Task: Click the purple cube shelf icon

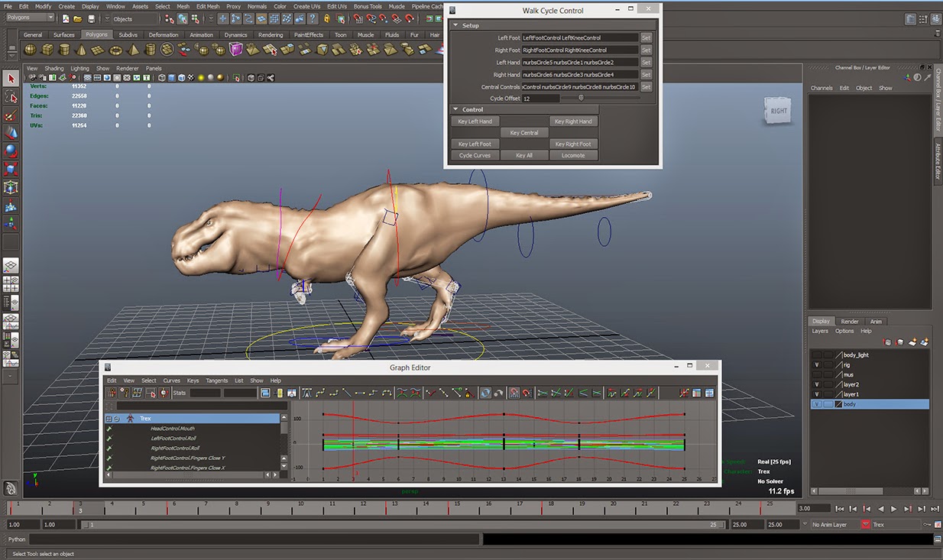Action: pos(236,50)
